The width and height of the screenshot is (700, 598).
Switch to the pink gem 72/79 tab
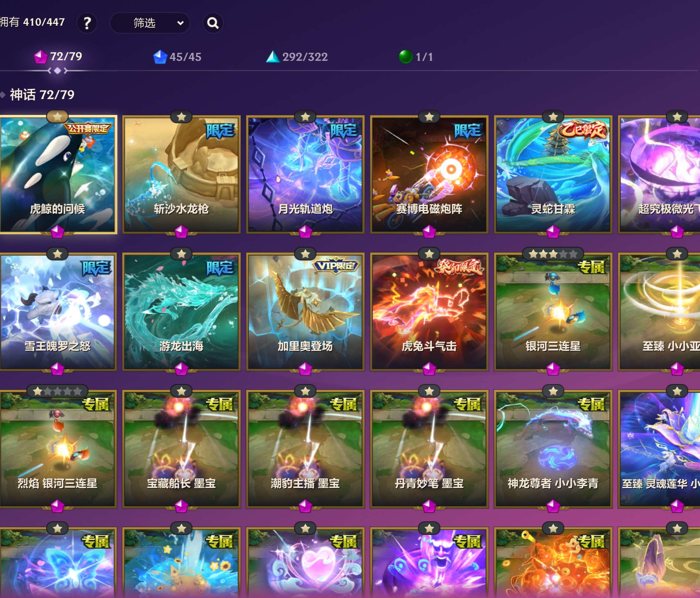pyautogui.click(x=58, y=56)
